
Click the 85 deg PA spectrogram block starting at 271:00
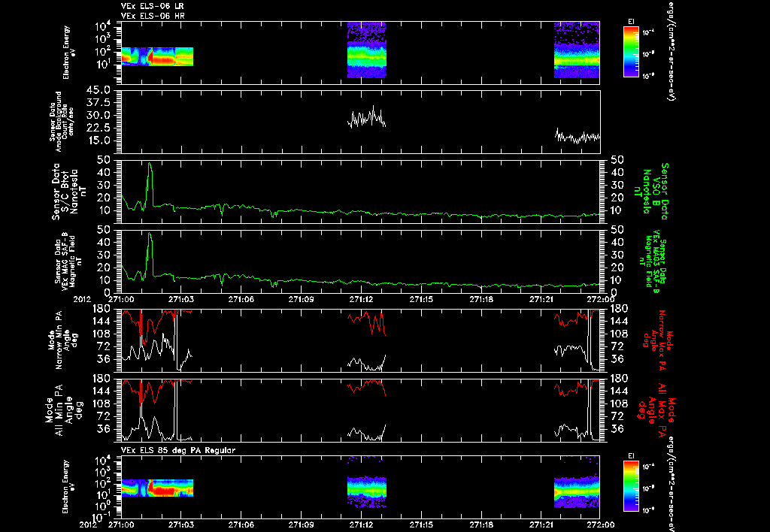157,488
